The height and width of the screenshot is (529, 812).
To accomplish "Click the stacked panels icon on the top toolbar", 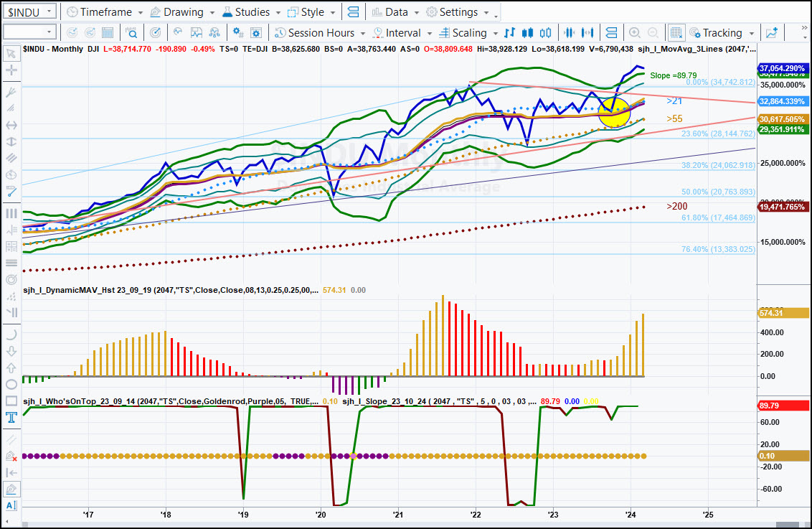I will [353, 12].
